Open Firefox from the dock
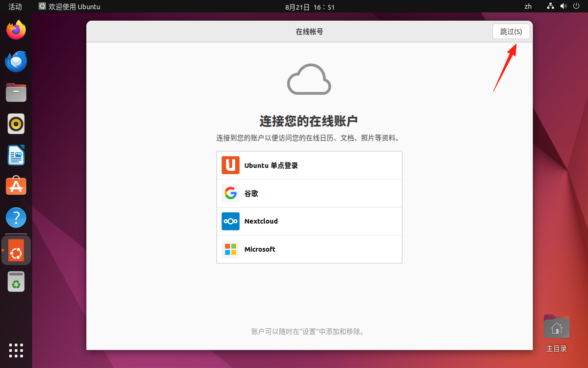The height and width of the screenshot is (368, 588). (x=16, y=30)
